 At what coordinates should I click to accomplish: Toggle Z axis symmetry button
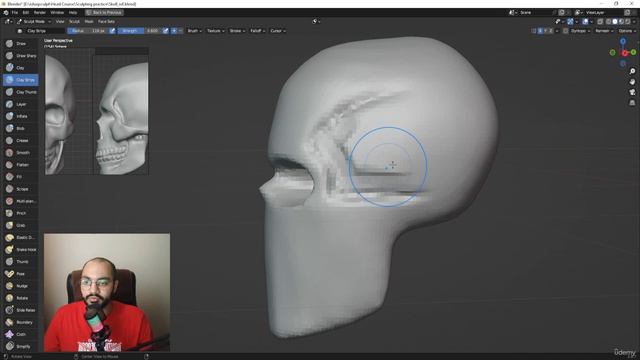coord(551,31)
